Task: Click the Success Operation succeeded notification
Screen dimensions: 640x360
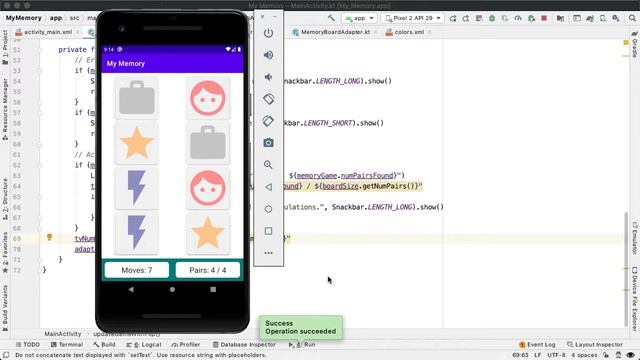Action: (301, 327)
